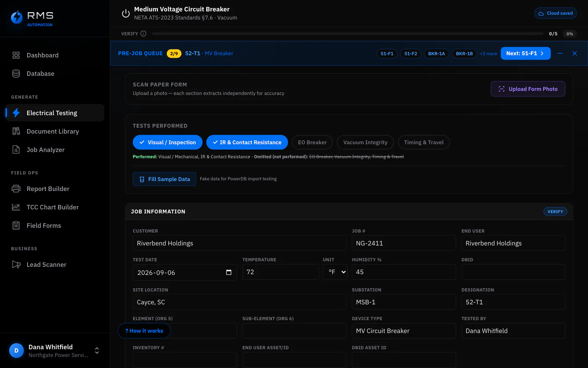Jump to queued breaker 51-F1
588x368 pixels.
coord(387,54)
